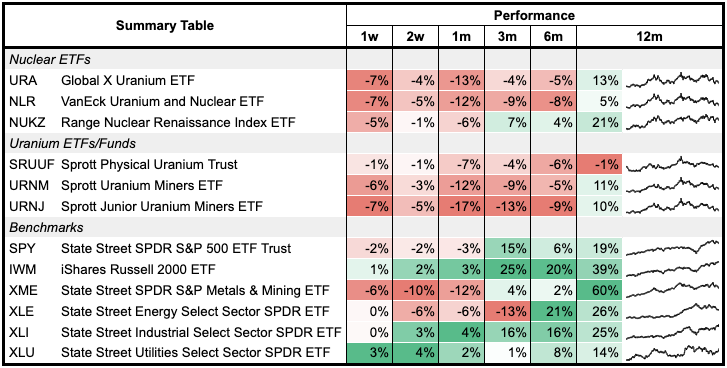Screen dimensions: 727x368
Task: Select IWM 3m 25% cell
Action: point(507,269)
